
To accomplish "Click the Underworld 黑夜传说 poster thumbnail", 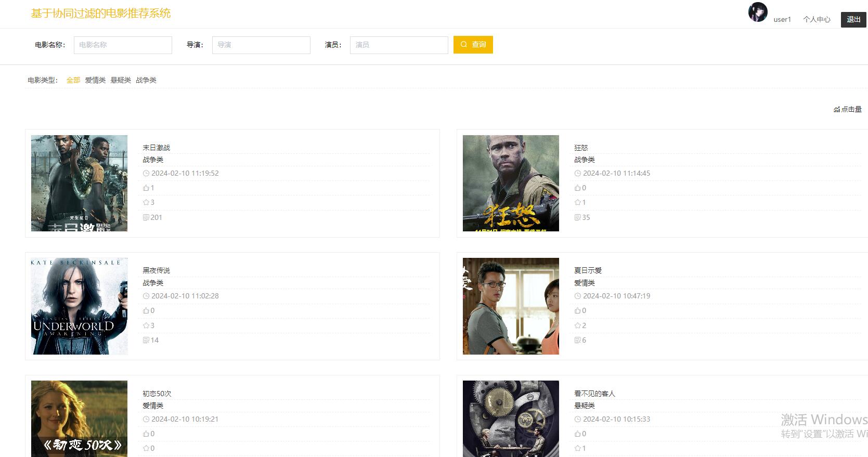I will coord(79,306).
